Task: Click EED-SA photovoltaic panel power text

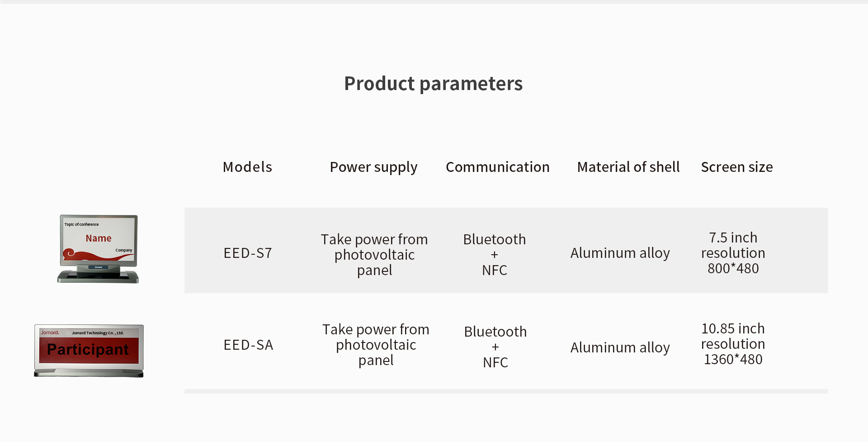Action: tap(376, 344)
